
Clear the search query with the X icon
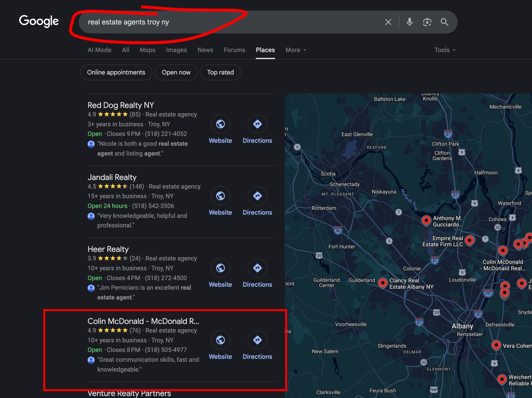388,22
